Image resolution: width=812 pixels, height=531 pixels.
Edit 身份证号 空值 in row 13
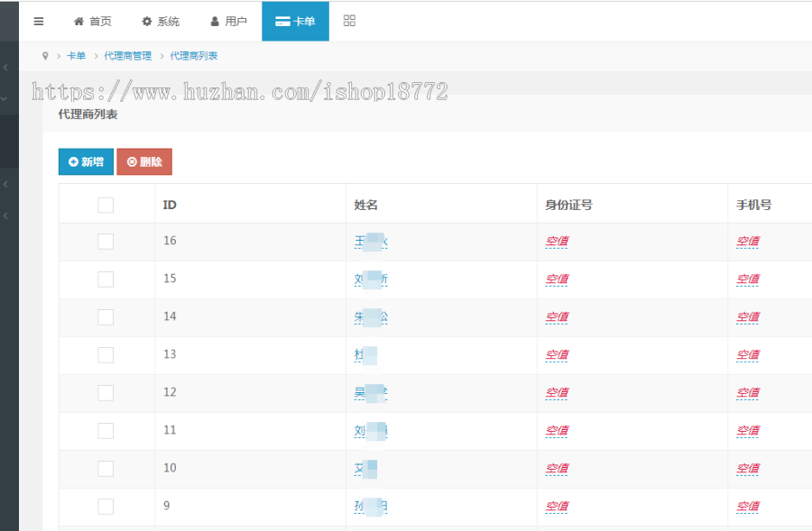557,354
